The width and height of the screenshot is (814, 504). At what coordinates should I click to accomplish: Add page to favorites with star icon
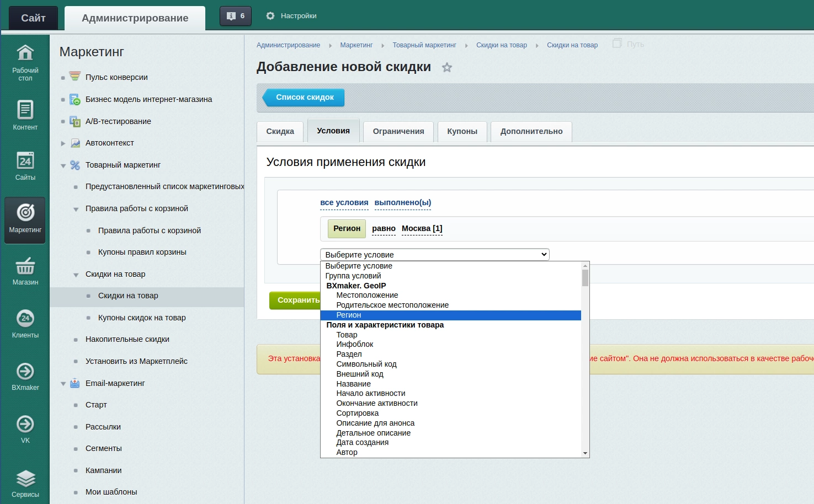click(447, 67)
